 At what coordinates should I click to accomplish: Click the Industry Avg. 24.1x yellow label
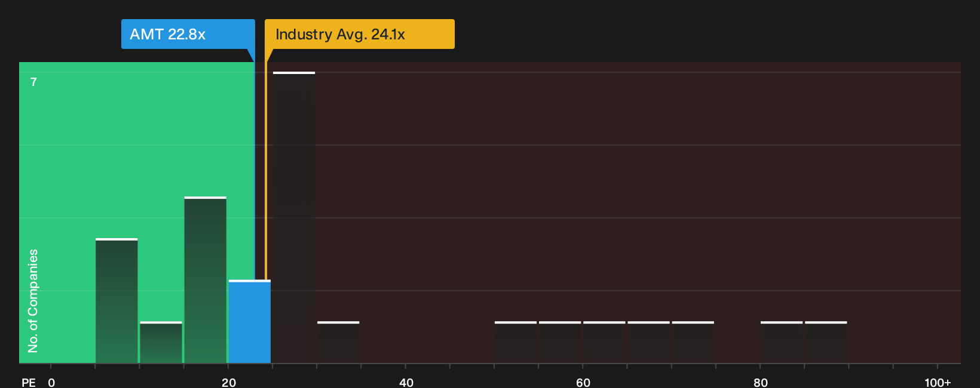[360, 34]
